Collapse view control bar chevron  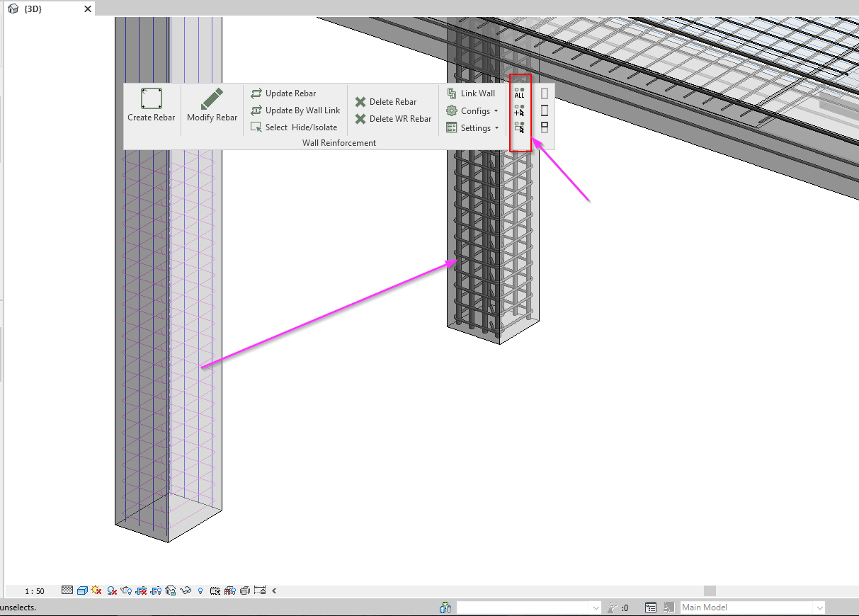[274, 591]
